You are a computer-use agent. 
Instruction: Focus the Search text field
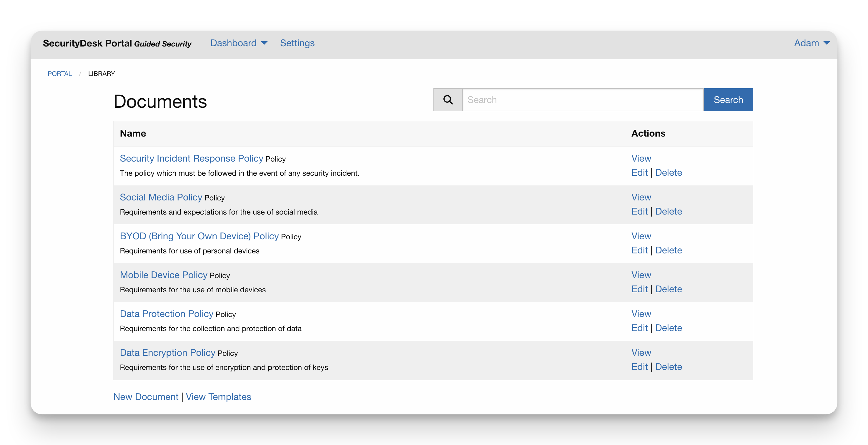click(x=583, y=100)
